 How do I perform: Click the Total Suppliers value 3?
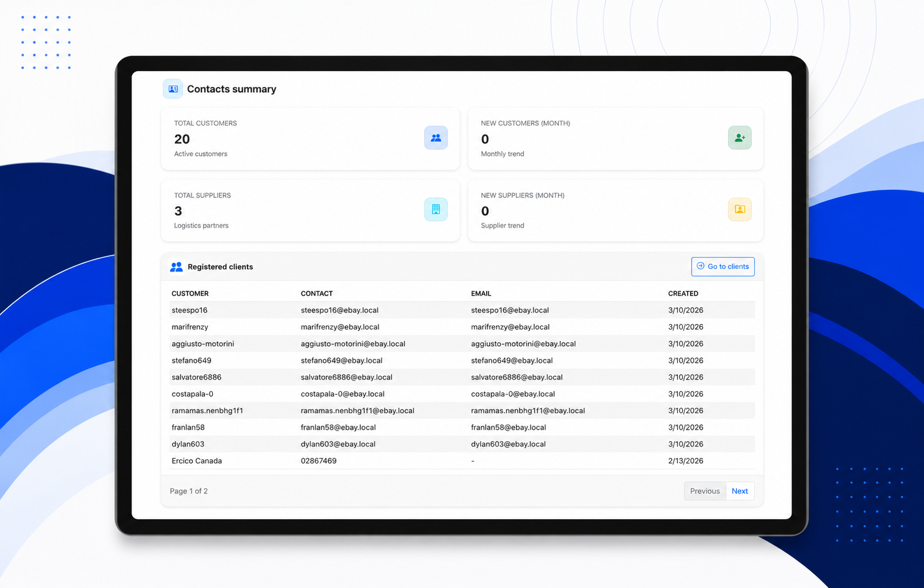178,211
